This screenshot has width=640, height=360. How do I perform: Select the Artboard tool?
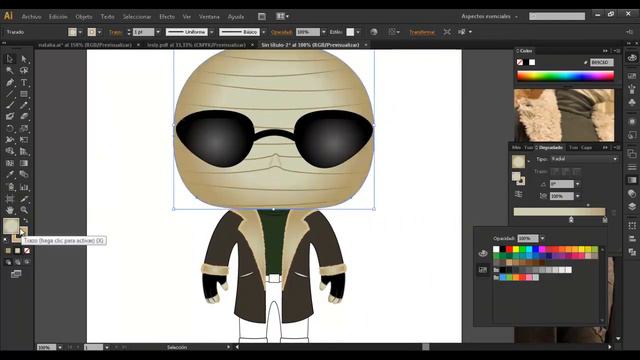coord(10,199)
